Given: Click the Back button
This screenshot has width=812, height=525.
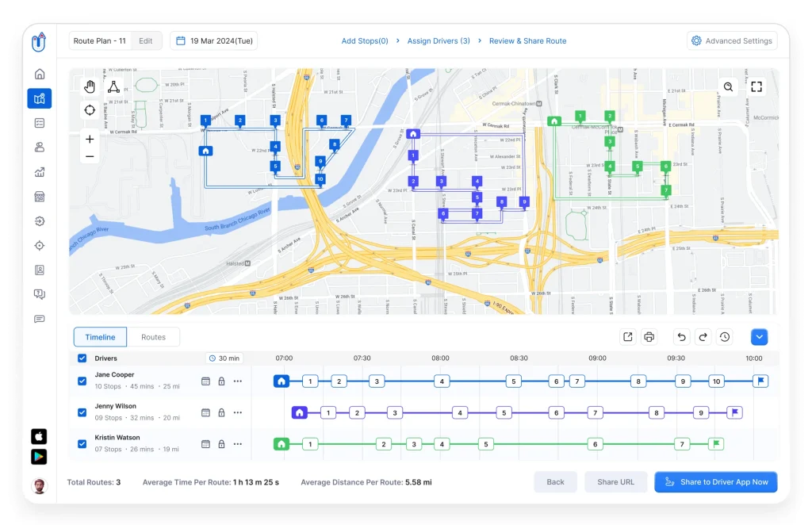Looking at the screenshot, I should (x=555, y=482).
